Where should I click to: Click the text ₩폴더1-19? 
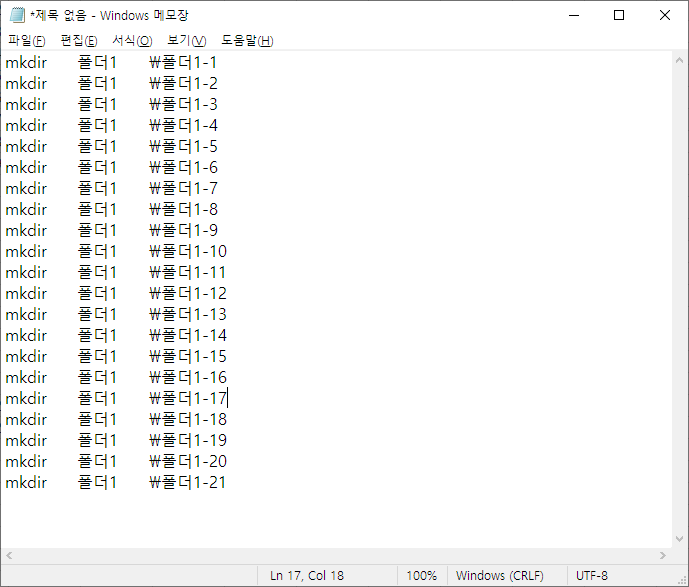pyautogui.click(x=188, y=440)
